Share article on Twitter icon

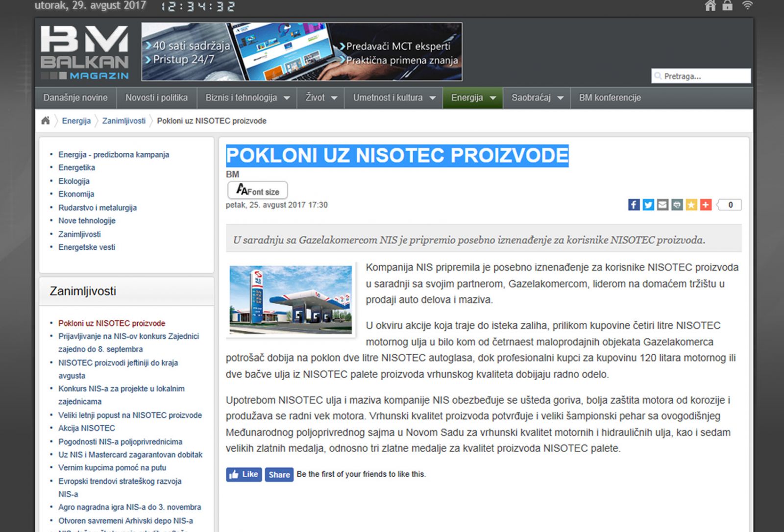tap(648, 205)
